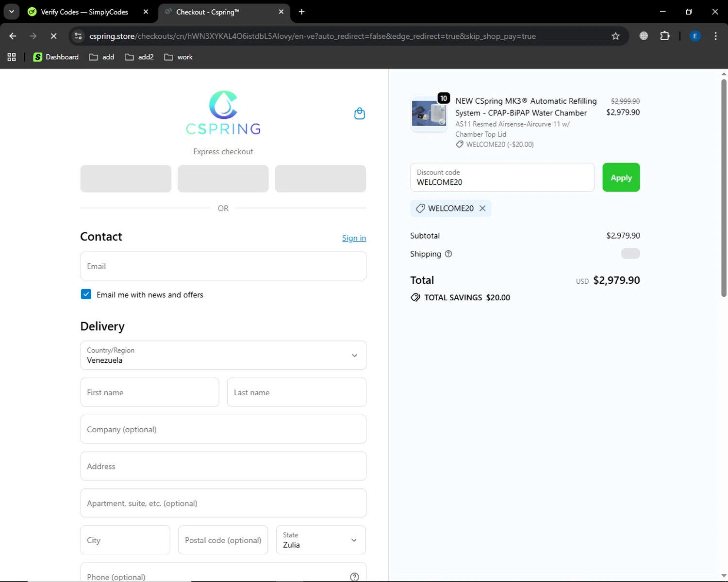Viewport: 728px width, 582px height.
Task: Click the Sign in link
Action: click(x=354, y=238)
